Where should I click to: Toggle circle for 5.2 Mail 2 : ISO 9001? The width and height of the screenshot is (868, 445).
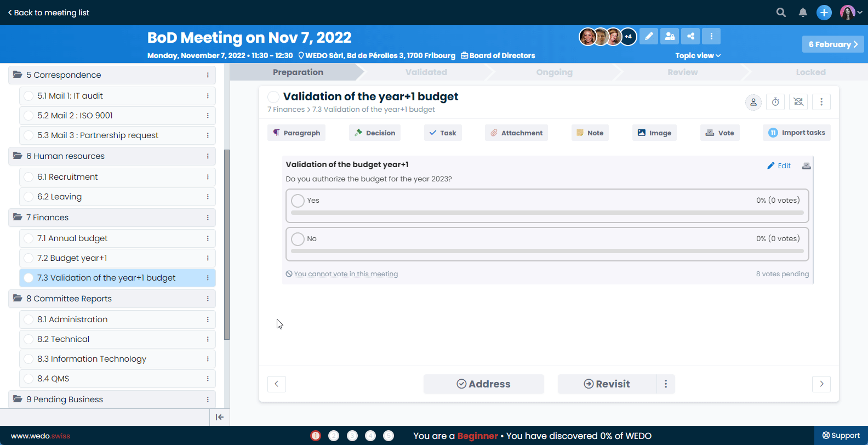click(28, 116)
